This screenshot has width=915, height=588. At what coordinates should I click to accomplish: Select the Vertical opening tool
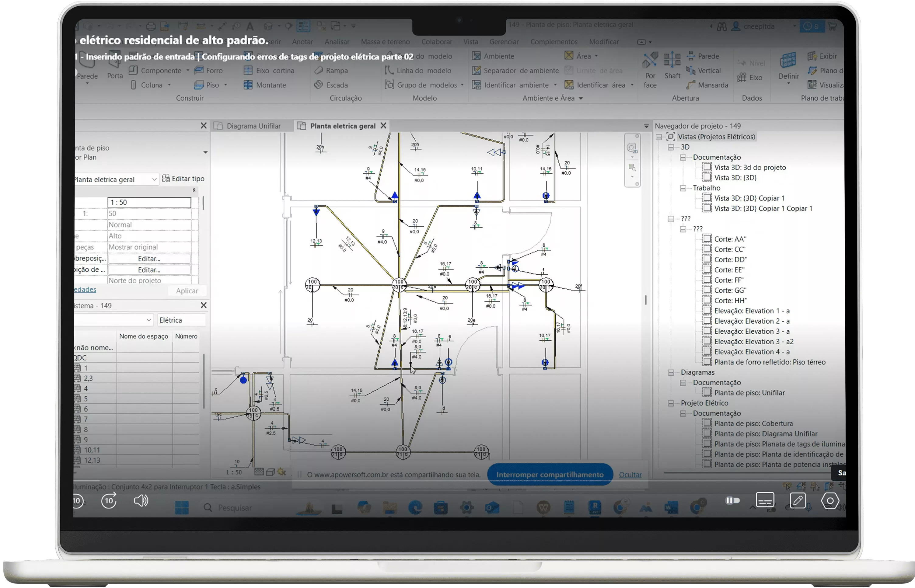[704, 71]
